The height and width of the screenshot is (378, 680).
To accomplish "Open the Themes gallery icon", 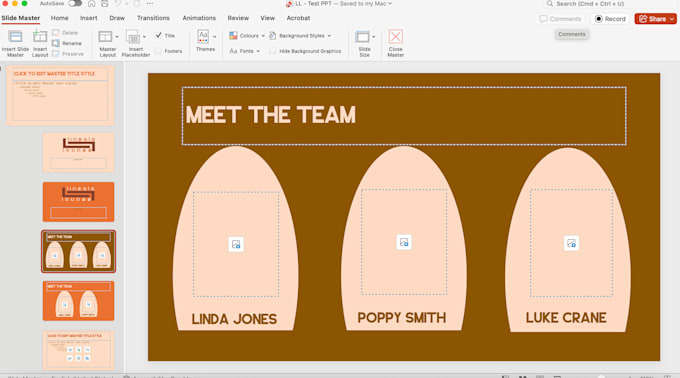I will pyautogui.click(x=203, y=36).
